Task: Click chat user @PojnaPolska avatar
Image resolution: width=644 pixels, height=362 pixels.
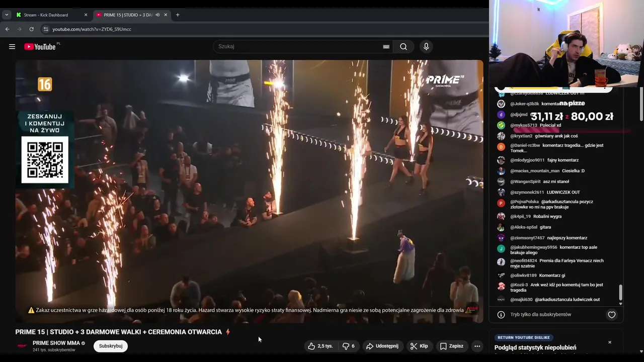Action: tap(501, 203)
